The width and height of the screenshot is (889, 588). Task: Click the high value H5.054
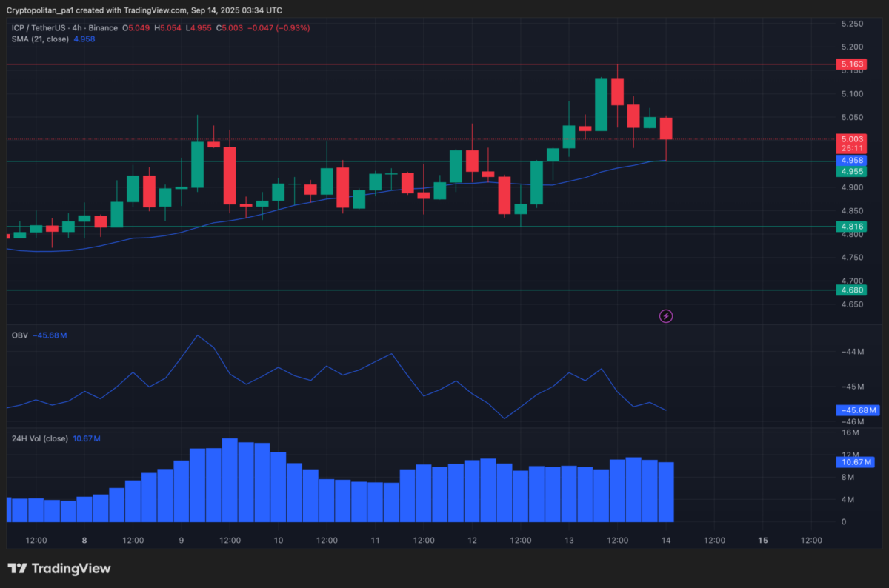[167, 28]
